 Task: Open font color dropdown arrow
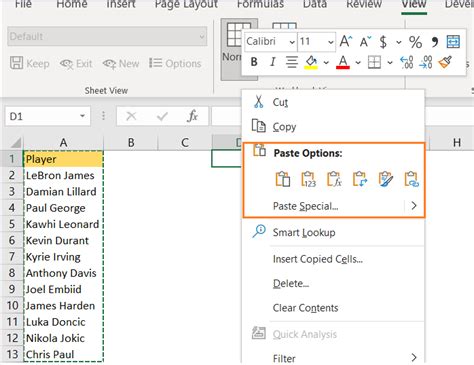click(x=358, y=62)
